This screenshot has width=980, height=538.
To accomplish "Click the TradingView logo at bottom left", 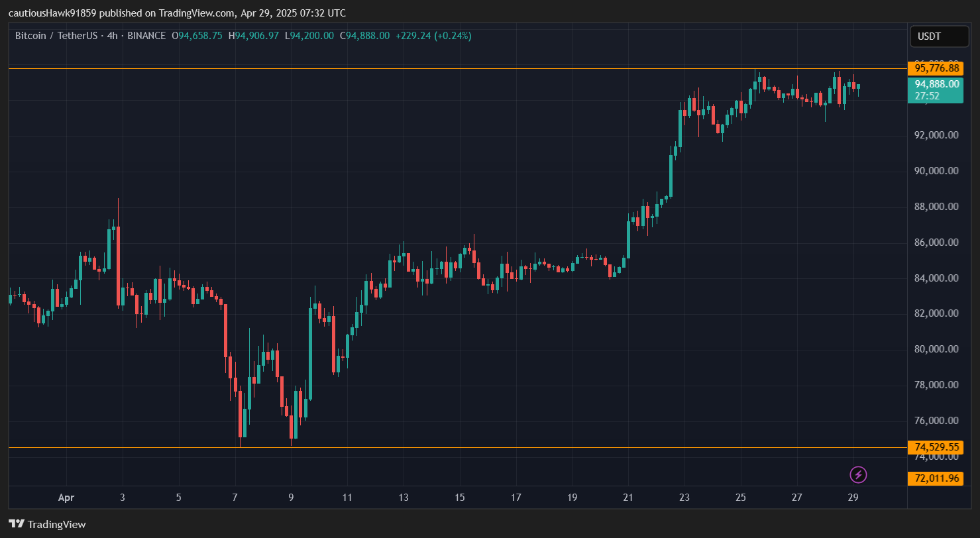I will [47, 524].
